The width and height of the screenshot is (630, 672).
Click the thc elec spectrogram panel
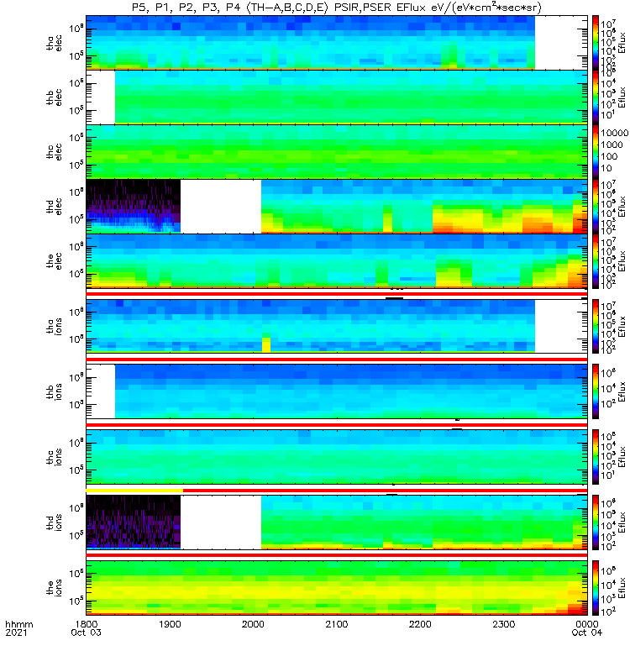337,152
